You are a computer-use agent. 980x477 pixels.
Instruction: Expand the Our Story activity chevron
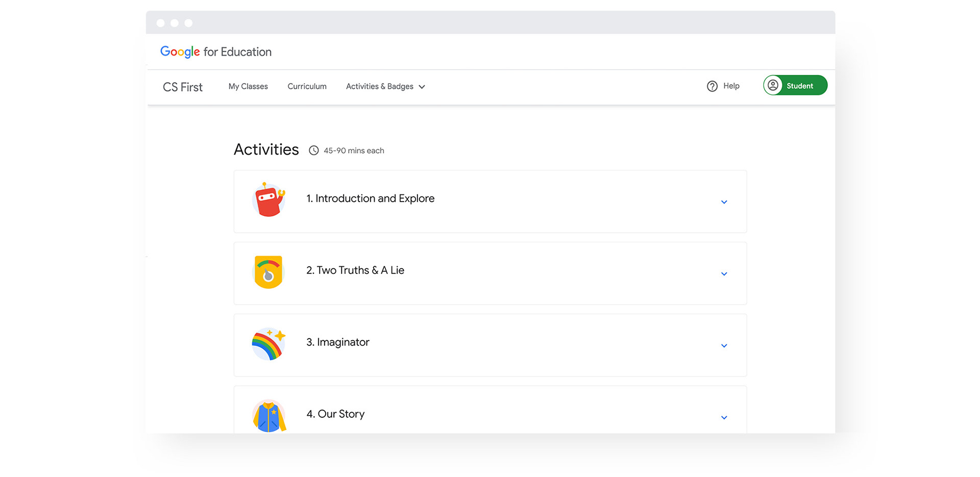(x=724, y=418)
